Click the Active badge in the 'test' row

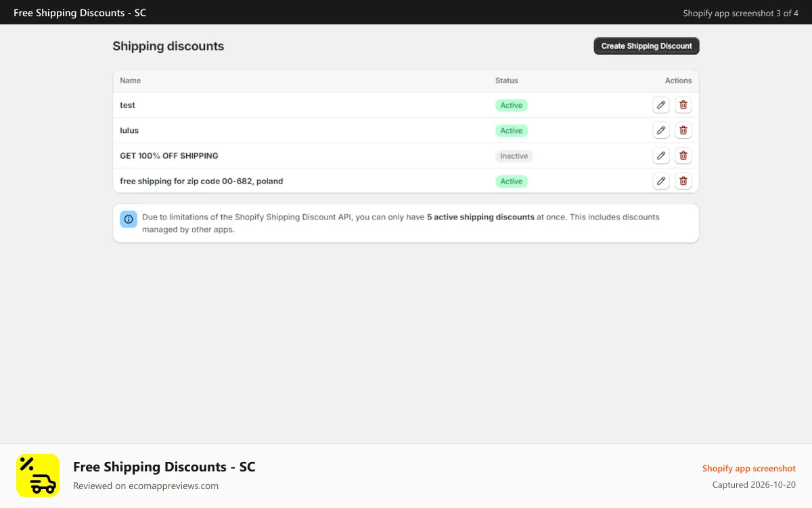(x=512, y=105)
